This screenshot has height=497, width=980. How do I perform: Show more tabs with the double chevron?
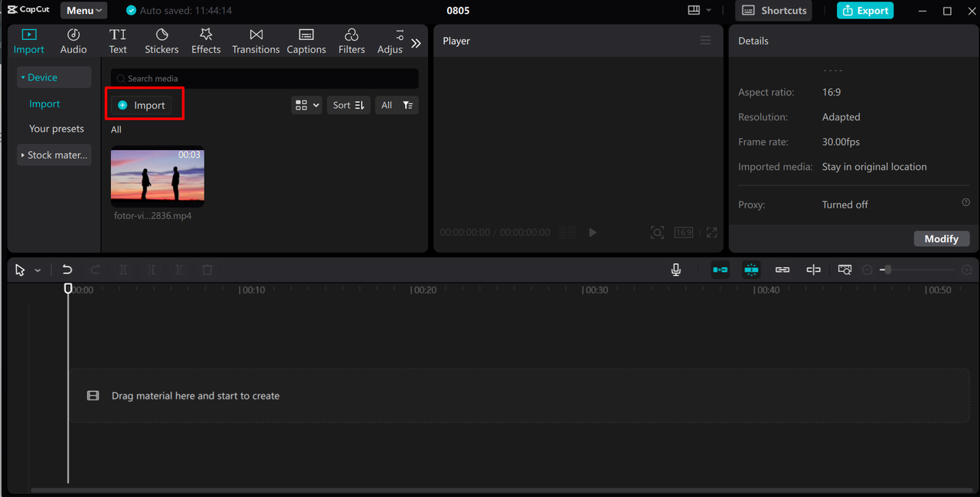click(x=416, y=44)
